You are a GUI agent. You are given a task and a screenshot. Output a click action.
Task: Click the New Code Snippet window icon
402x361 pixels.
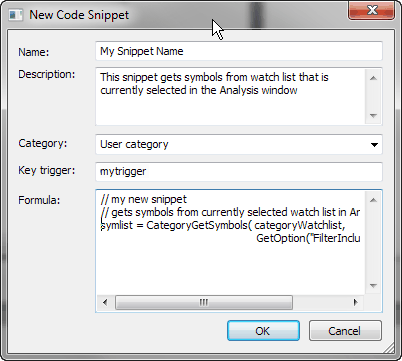tap(15, 15)
